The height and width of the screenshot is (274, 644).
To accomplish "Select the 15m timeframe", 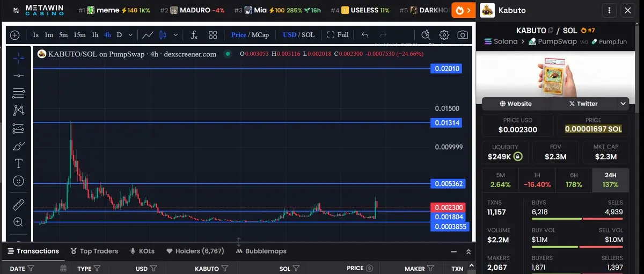I will pos(79,35).
